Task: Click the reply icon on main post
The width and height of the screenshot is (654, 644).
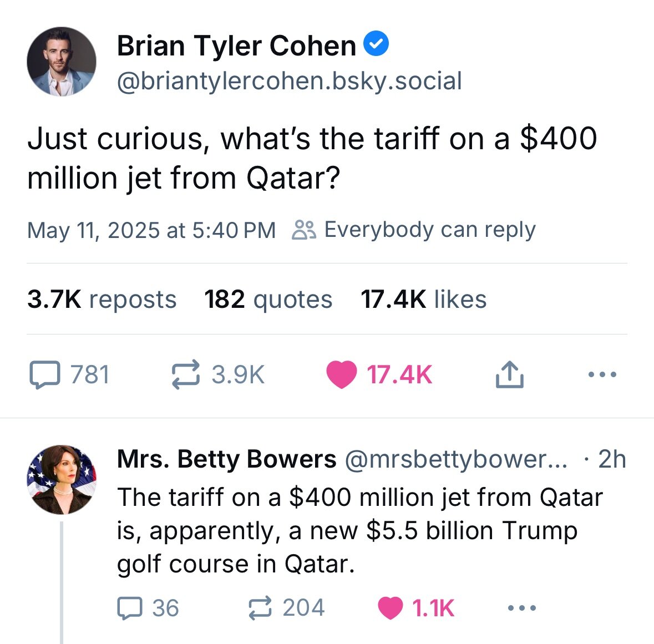Action: [x=44, y=374]
